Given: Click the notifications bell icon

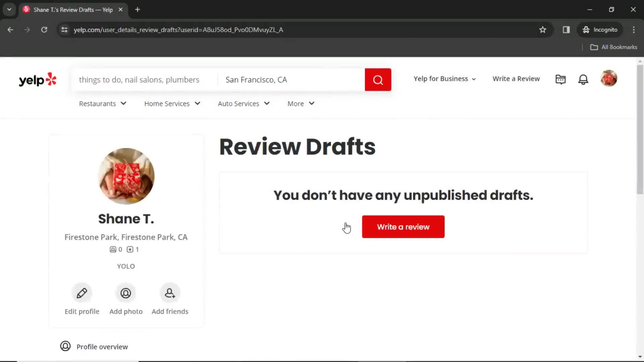Looking at the screenshot, I should point(584,79).
